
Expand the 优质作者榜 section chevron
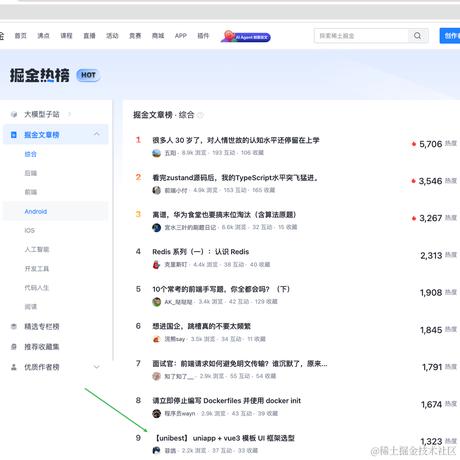click(97, 367)
